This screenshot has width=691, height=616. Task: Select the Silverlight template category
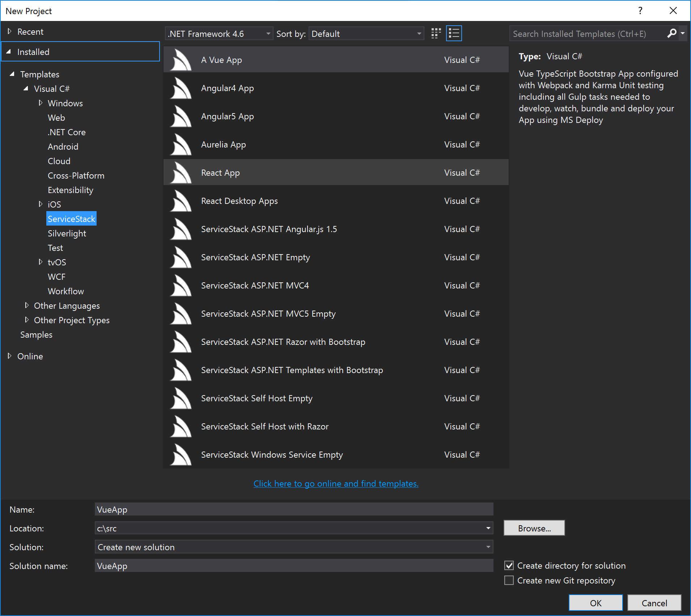tap(67, 233)
